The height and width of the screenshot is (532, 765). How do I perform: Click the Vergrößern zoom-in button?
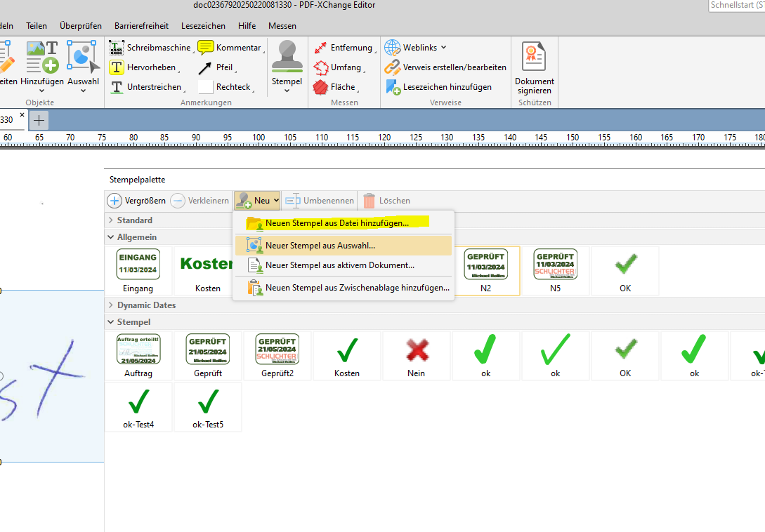tap(137, 201)
